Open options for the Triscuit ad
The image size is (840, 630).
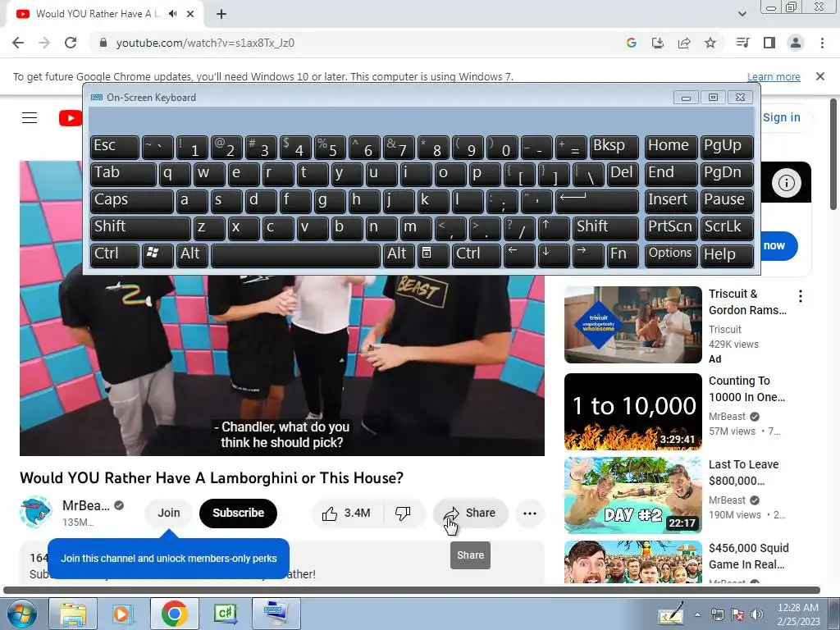[x=800, y=296]
